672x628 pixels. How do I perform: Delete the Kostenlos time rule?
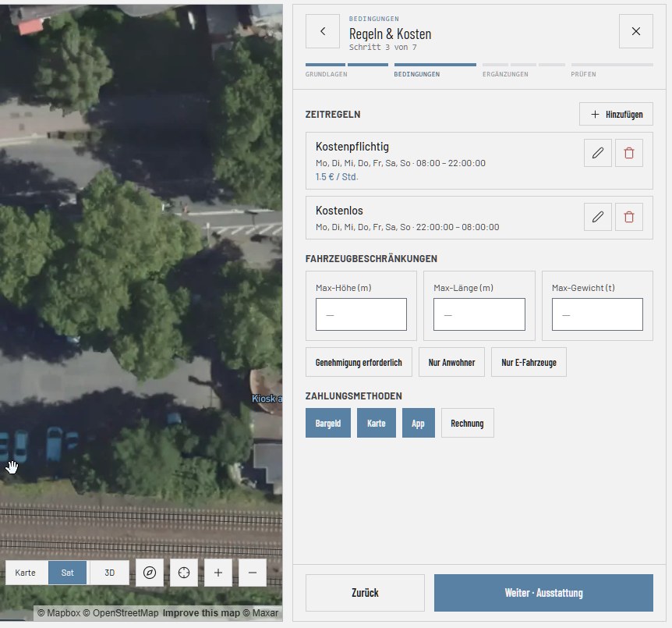tap(628, 217)
